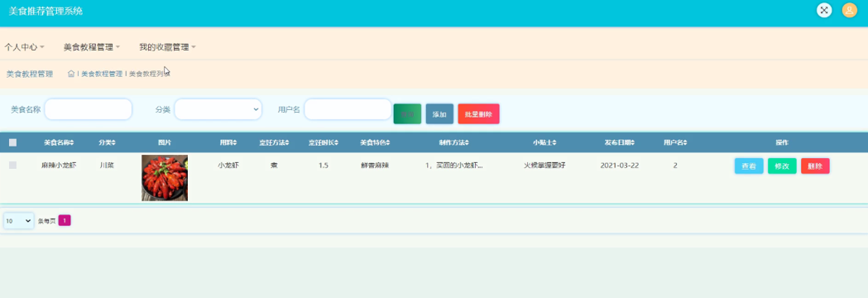Tick the select-all checkbox in table header
This screenshot has width=868, height=298.
click(x=12, y=143)
